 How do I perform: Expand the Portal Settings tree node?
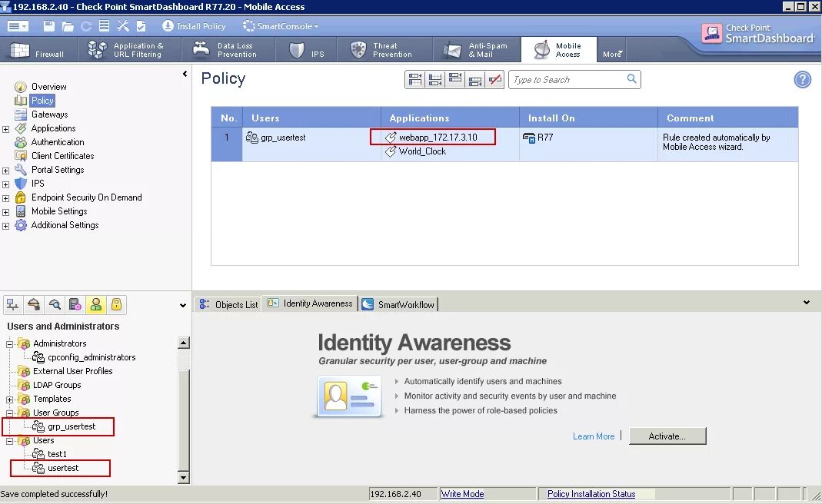5,171
